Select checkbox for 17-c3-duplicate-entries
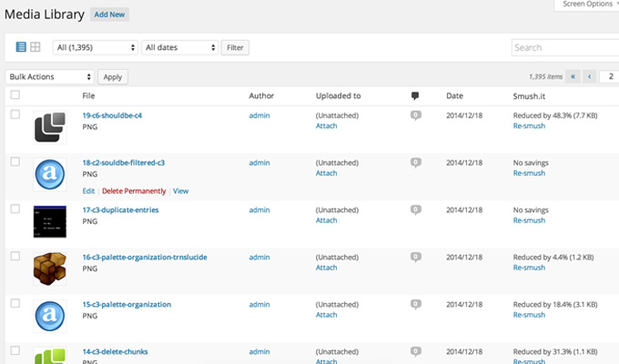 (15, 209)
